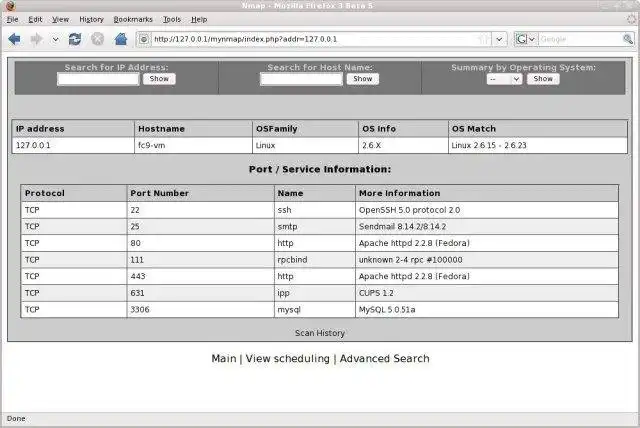Click the OSFamily cell Linux
This screenshot has height=428, width=640.
305,145
